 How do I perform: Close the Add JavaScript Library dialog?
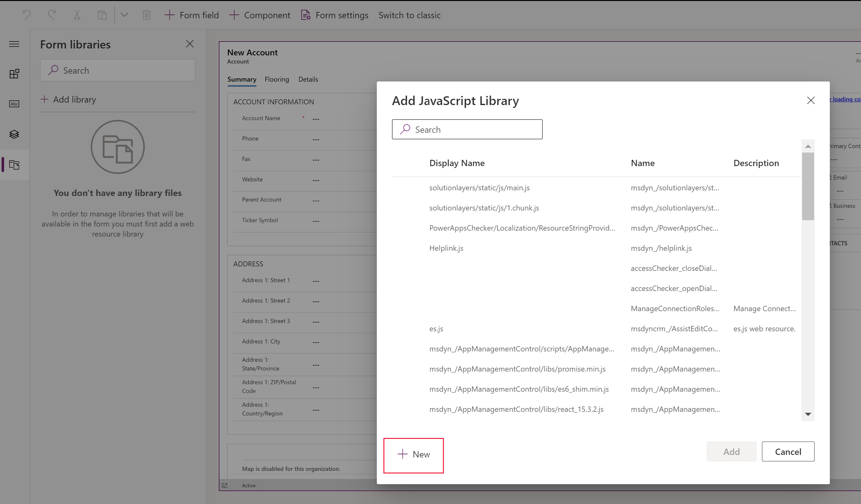point(811,100)
